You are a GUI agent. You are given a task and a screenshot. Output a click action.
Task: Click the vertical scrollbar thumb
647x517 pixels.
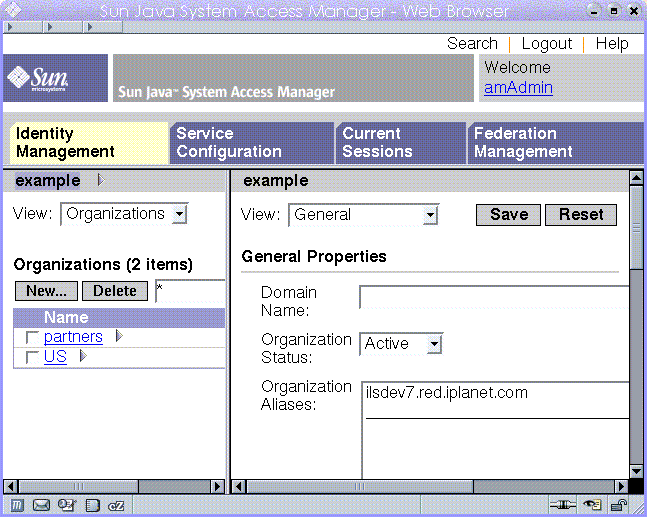(636, 227)
